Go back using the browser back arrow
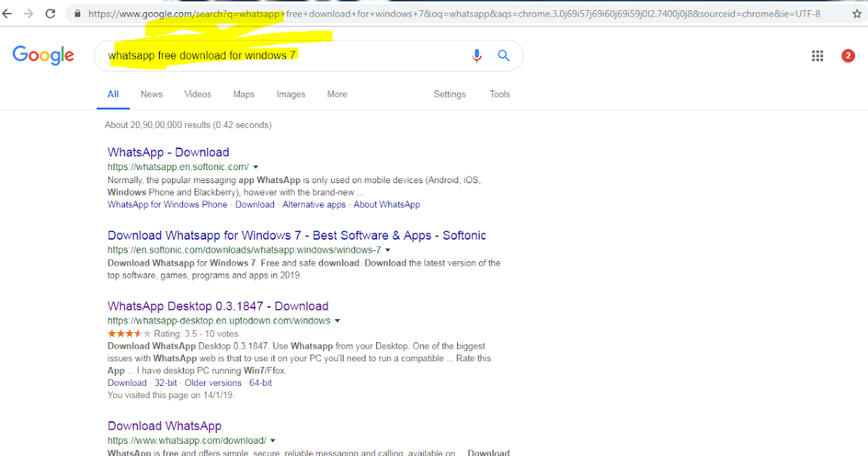Image resolution: width=868 pixels, height=456 pixels. tap(7, 14)
